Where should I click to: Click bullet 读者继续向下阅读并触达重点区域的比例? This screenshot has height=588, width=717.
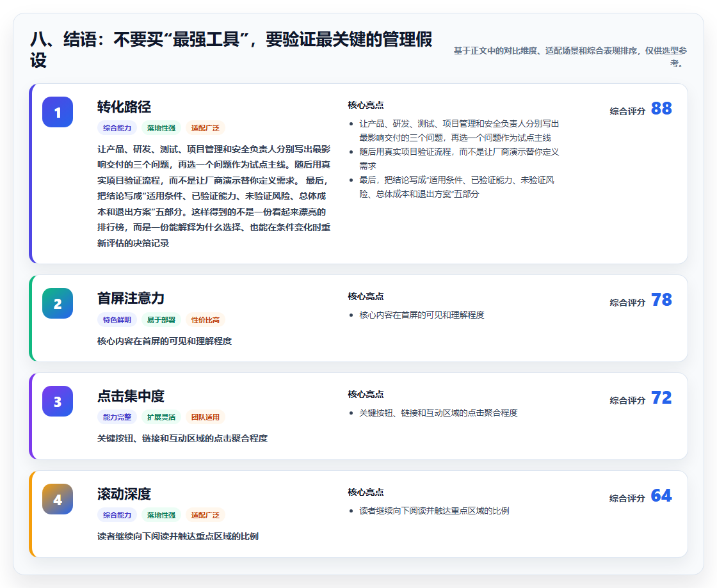pyautogui.click(x=434, y=511)
